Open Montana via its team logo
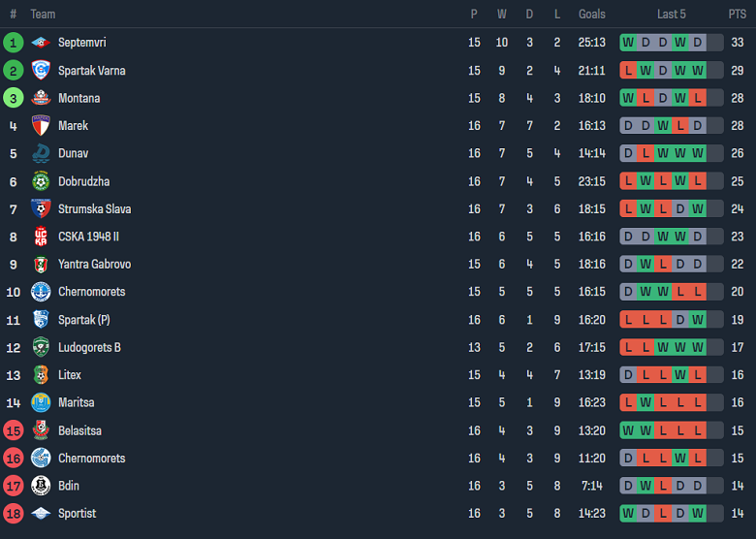756x539 pixels. tap(40, 98)
